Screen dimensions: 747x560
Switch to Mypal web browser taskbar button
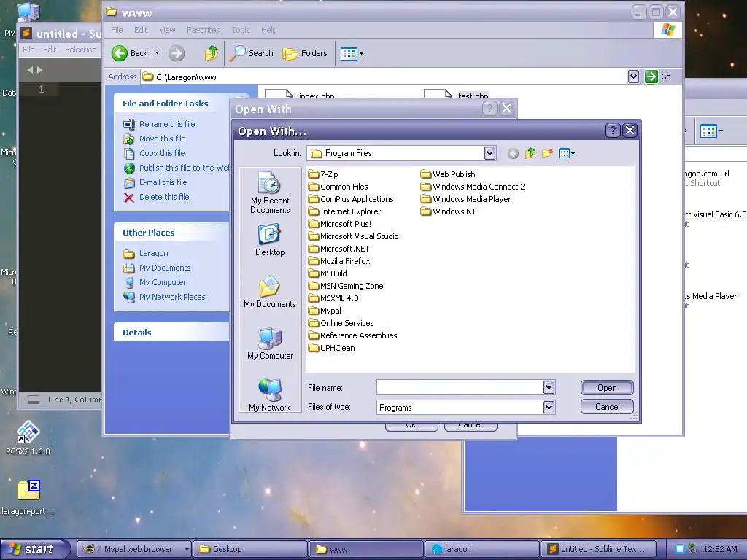click(x=134, y=549)
